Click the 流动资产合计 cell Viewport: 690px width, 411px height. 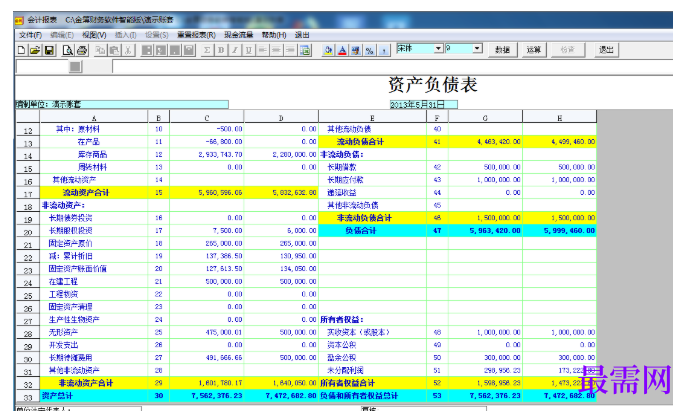[x=94, y=192]
